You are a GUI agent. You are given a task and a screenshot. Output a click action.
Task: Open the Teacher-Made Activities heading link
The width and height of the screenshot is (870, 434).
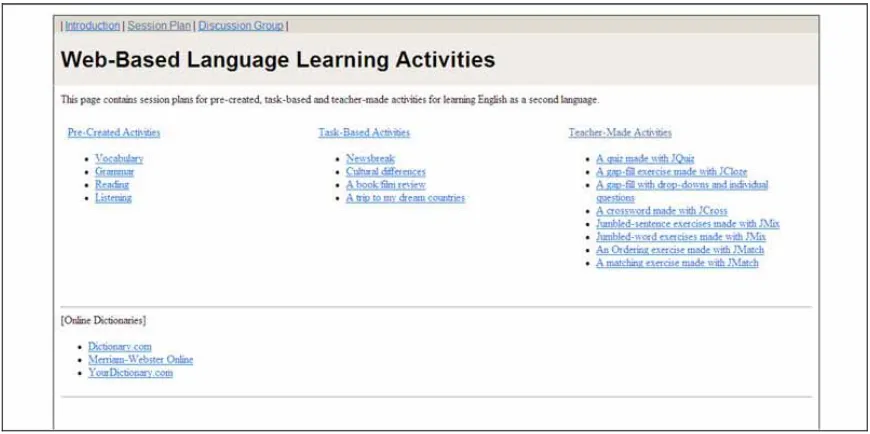620,133
